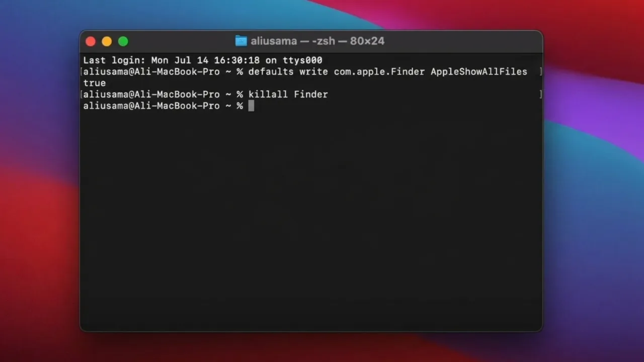Click the red close window button

pos(91,42)
